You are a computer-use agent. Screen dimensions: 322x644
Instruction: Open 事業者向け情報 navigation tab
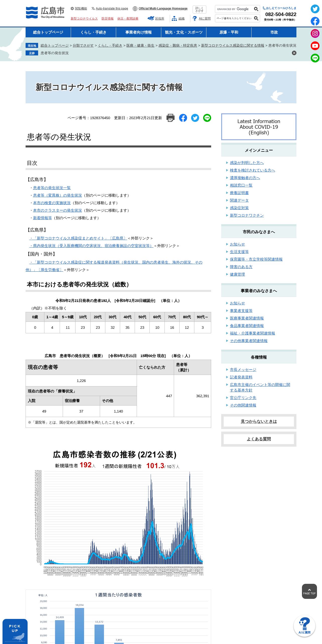tap(138, 32)
